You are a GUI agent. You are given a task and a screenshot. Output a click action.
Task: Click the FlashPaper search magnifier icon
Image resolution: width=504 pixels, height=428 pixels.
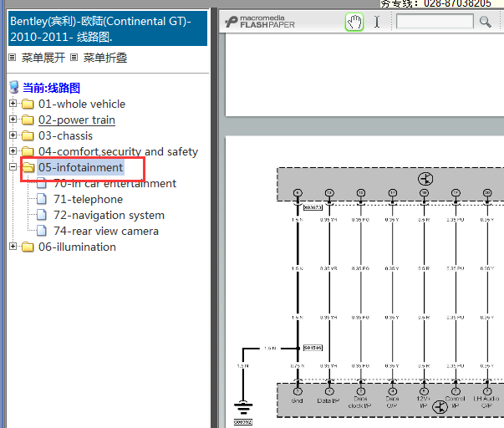pos(485,22)
